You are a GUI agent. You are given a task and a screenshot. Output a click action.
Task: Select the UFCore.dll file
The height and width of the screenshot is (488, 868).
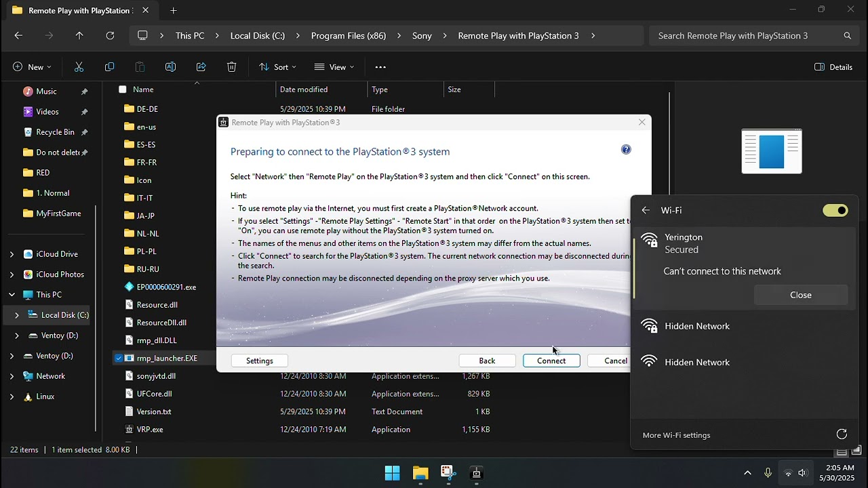pos(154,394)
